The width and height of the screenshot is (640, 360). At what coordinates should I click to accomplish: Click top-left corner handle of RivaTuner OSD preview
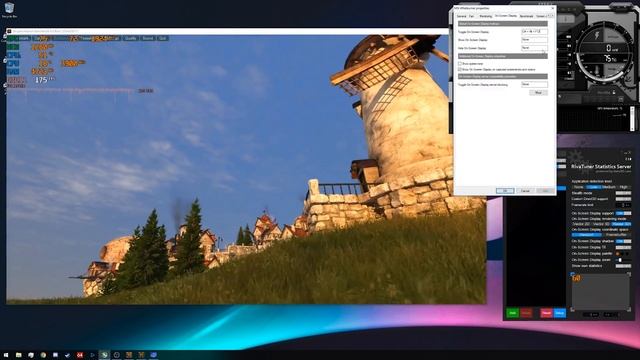pos(572,274)
